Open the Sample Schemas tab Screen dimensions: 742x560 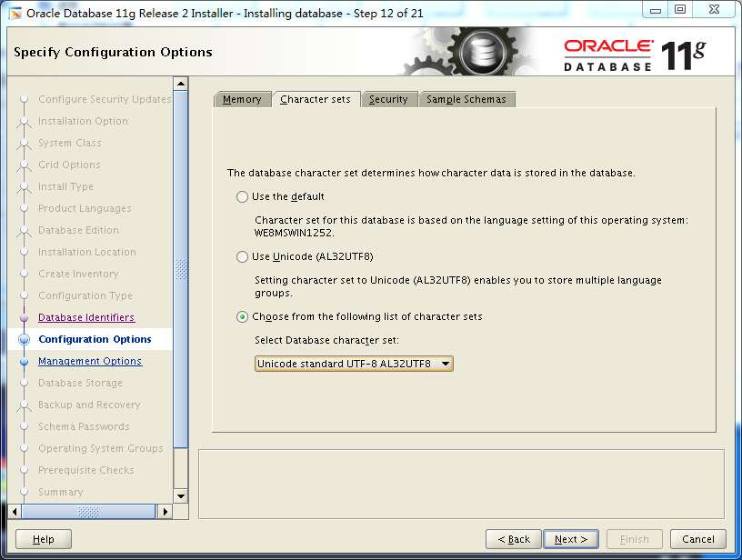(466, 100)
